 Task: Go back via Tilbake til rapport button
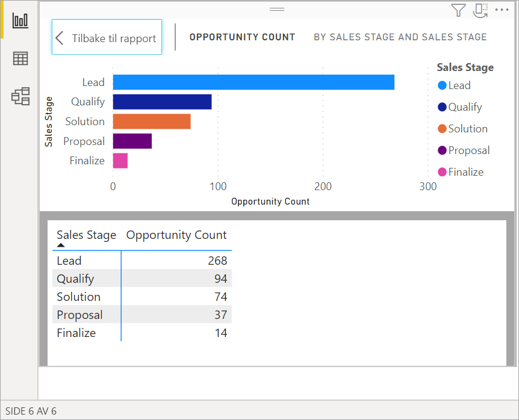pyautogui.click(x=107, y=37)
